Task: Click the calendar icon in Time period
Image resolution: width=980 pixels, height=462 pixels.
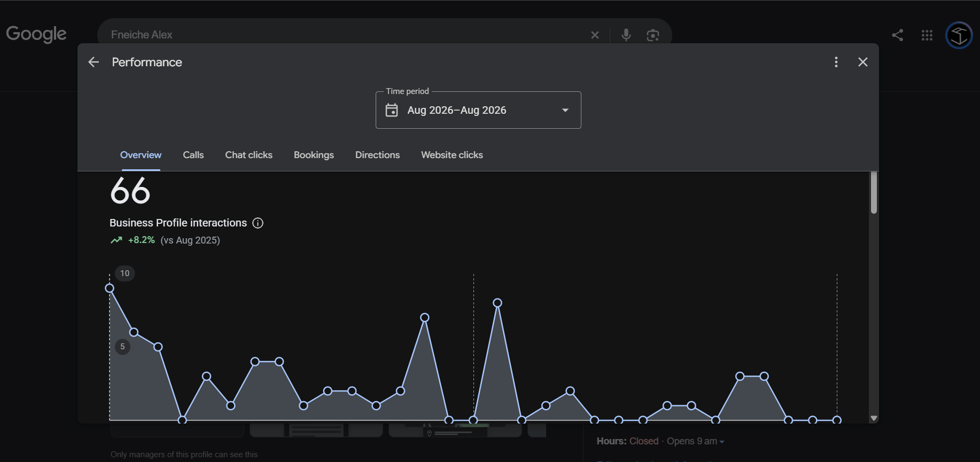Action: tap(392, 110)
